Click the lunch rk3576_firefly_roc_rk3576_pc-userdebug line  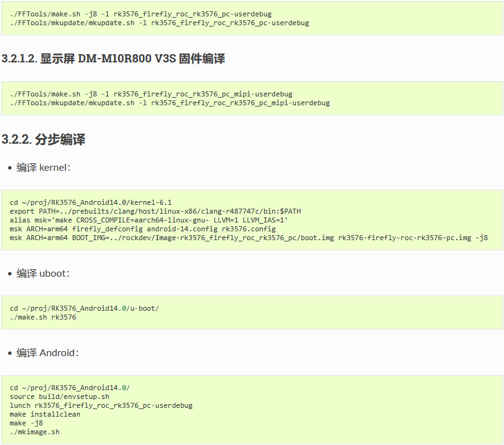[101, 405]
